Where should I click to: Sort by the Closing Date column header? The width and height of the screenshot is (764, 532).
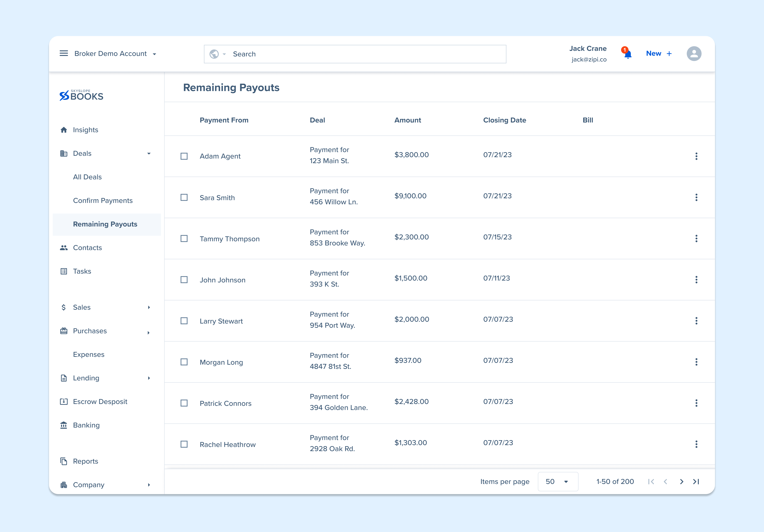(504, 120)
